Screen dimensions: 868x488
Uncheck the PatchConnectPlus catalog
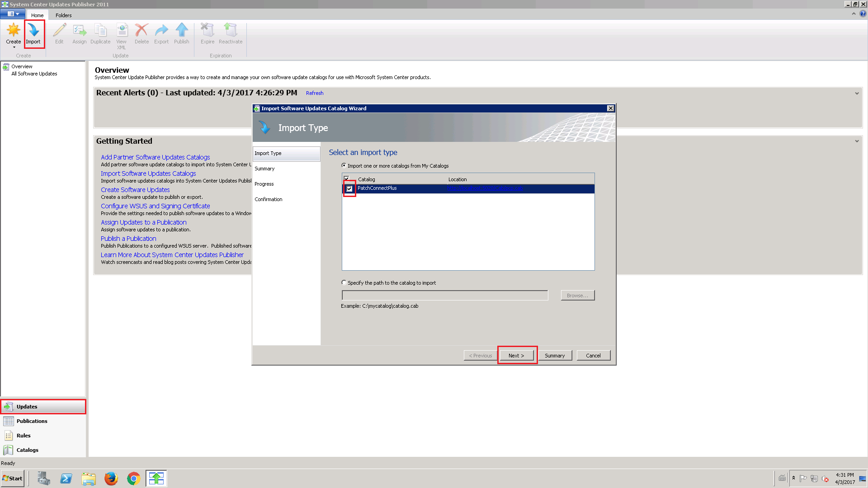coord(349,188)
